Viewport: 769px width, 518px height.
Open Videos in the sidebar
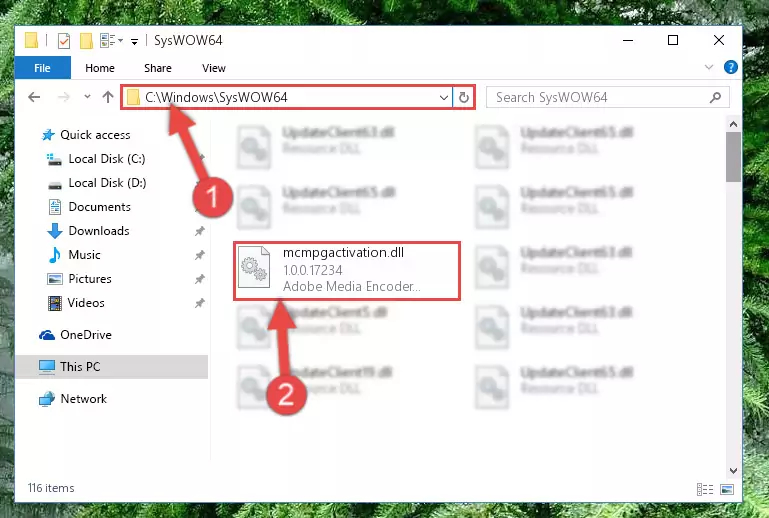click(x=76, y=303)
